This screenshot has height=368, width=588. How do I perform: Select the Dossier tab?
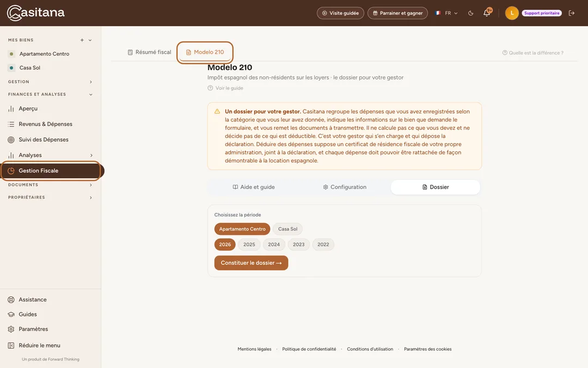pyautogui.click(x=436, y=187)
